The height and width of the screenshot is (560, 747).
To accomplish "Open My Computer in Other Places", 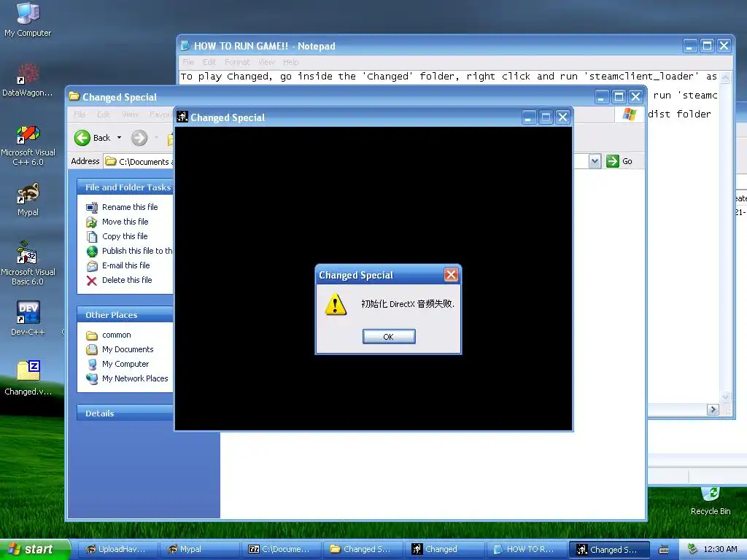I will click(125, 365).
